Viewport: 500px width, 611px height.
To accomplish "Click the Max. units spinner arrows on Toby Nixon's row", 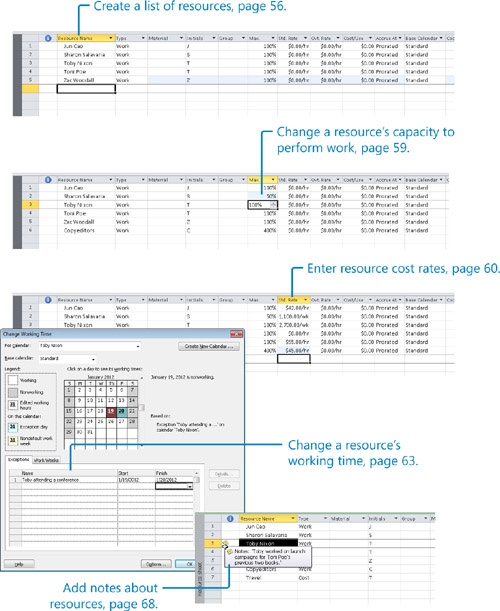I will pos(273,205).
